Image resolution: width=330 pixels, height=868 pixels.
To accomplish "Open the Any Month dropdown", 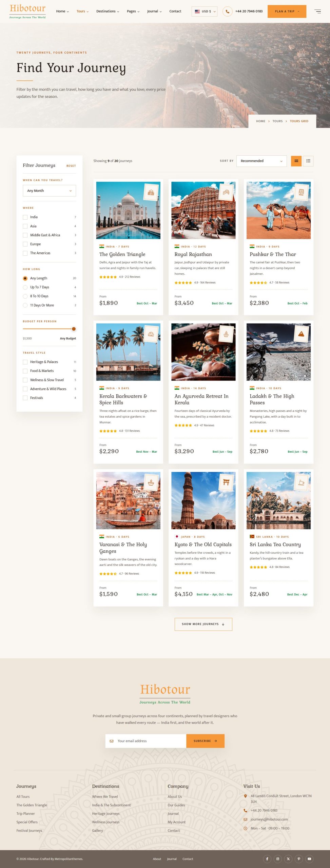I will pyautogui.click(x=50, y=191).
